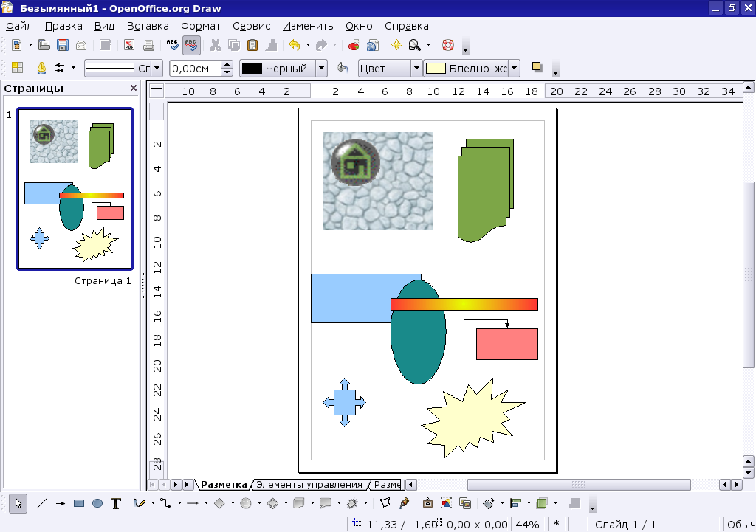Open the line style dropdown
Viewport: 756px width, 532px height.
tap(157, 68)
